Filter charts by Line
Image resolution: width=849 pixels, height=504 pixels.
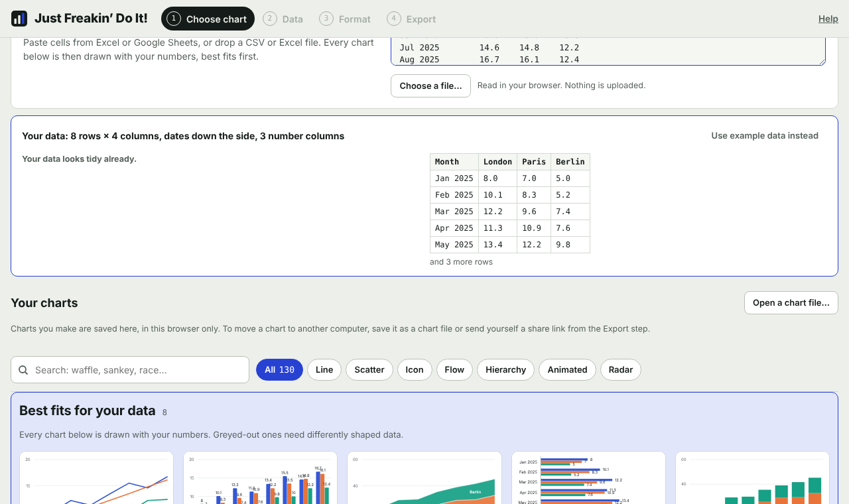[324, 369]
